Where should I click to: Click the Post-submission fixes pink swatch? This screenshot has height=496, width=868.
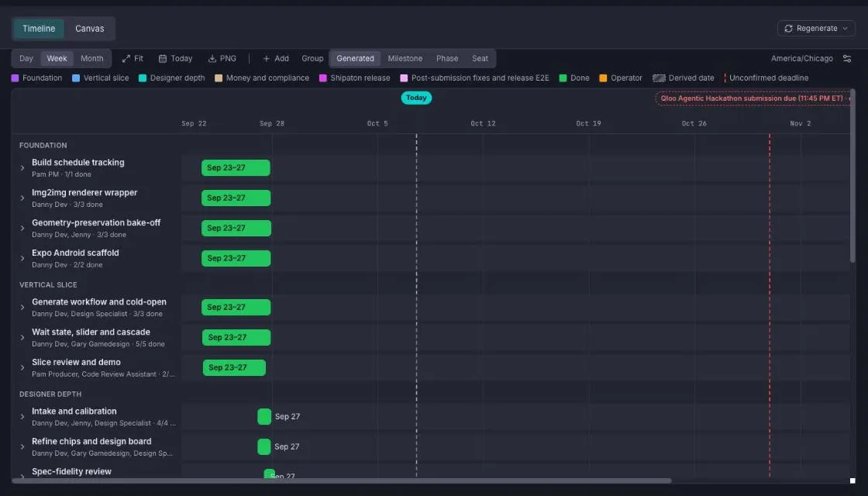[x=404, y=78]
